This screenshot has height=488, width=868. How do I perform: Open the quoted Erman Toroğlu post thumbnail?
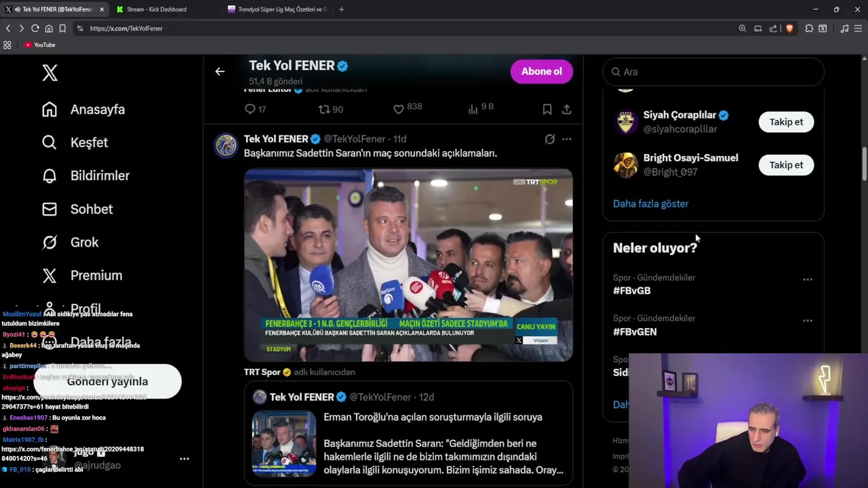click(283, 444)
